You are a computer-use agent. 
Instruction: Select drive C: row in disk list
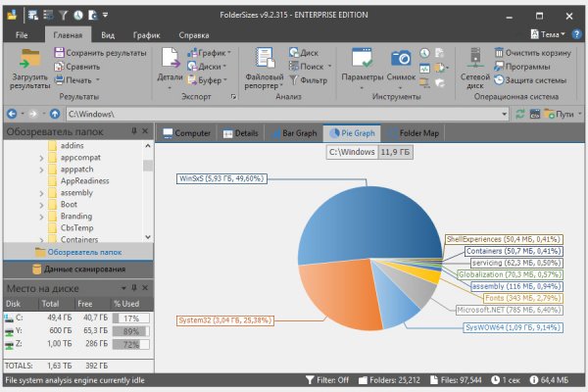tap(78, 318)
